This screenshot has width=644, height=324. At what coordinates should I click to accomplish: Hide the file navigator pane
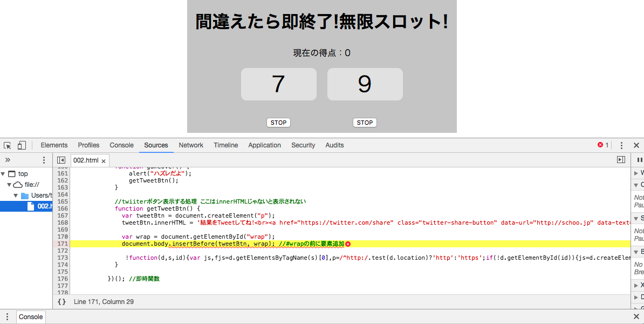61,160
